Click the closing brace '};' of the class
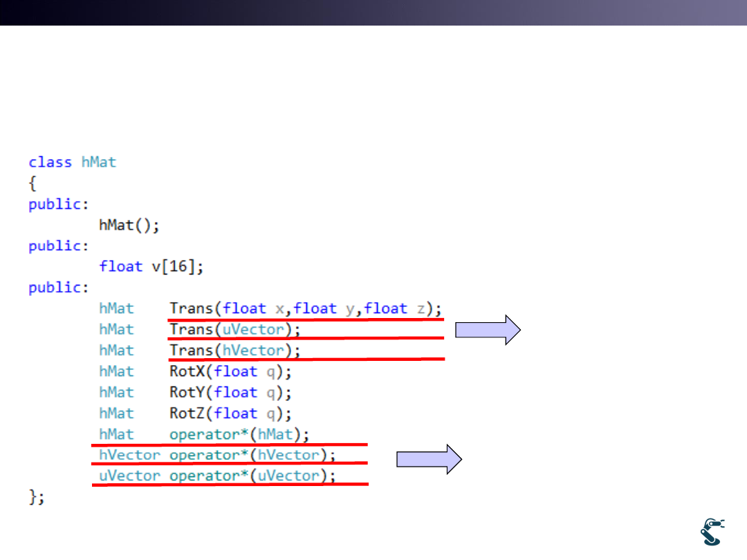 pos(37,497)
